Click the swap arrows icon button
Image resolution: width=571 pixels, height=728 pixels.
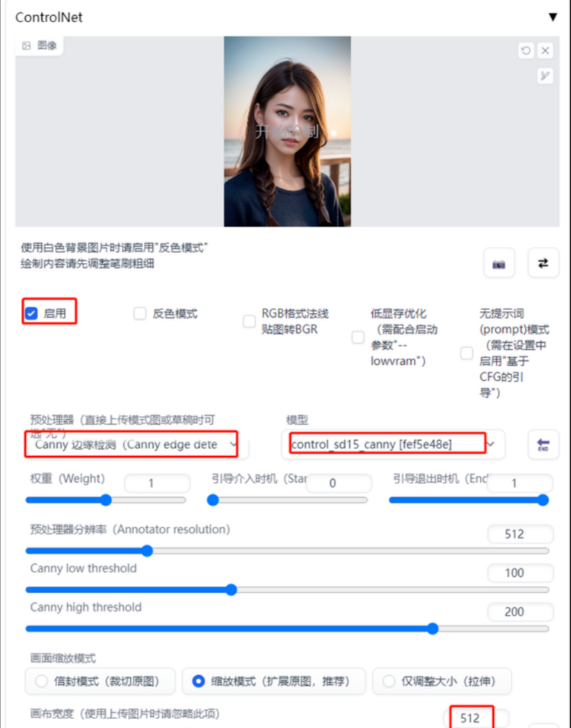click(x=543, y=264)
